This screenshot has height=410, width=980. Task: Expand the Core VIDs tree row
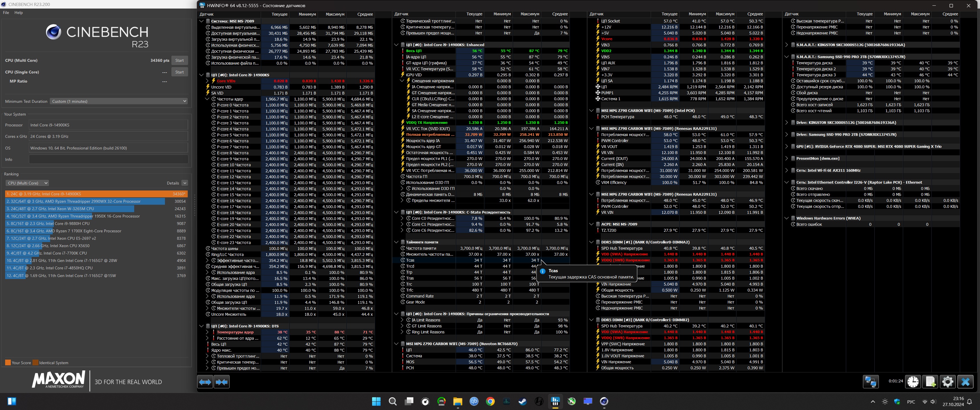[x=207, y=81]
